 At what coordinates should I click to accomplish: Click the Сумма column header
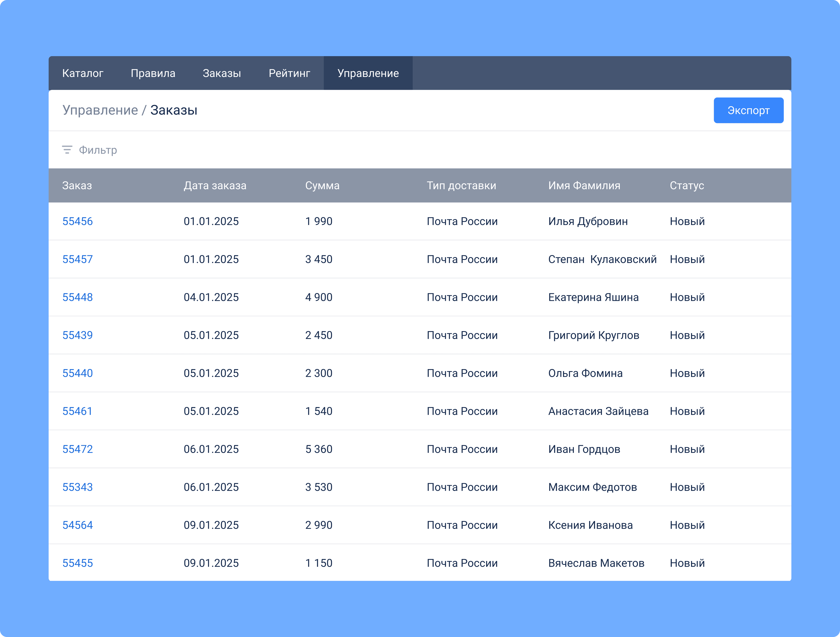(x=322, y=186)
